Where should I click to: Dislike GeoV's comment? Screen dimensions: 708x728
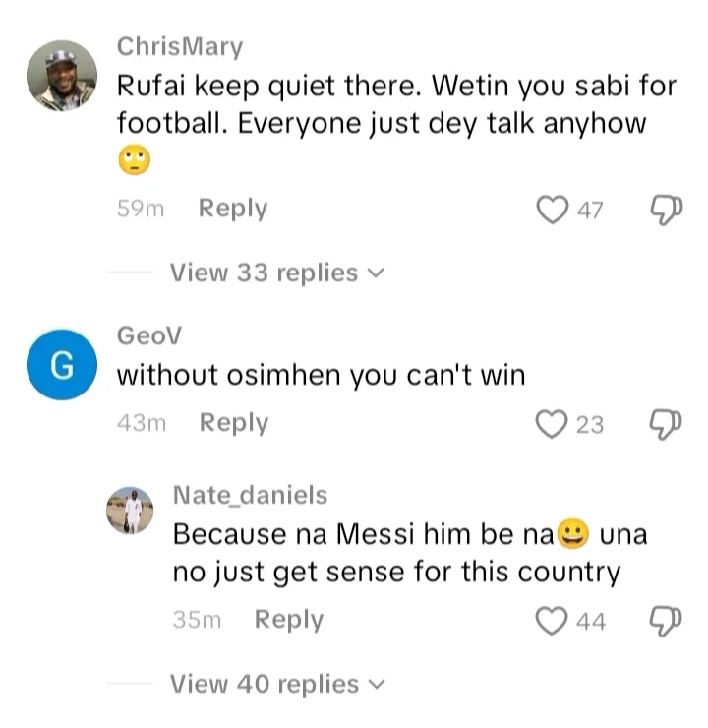(x=665, y=424)
